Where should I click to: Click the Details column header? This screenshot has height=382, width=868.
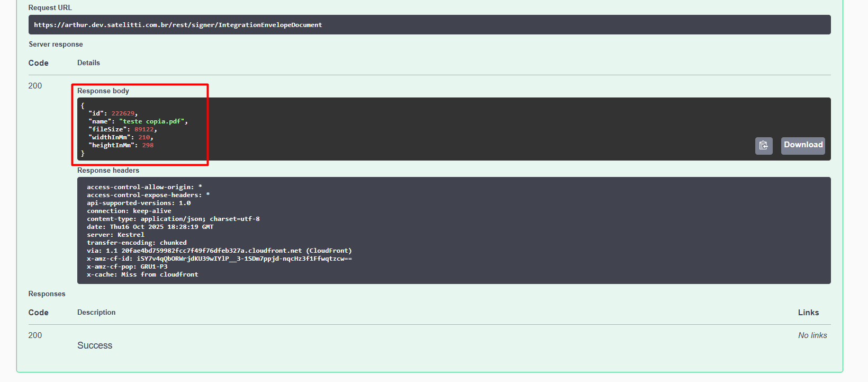point(88,63)
